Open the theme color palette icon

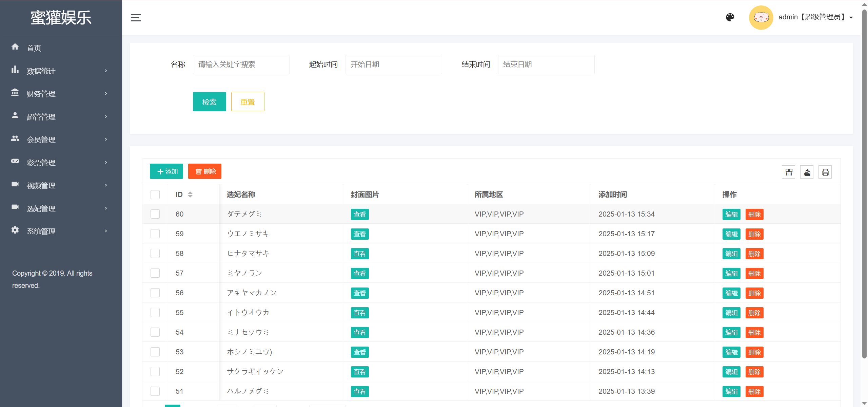point(730,17)
